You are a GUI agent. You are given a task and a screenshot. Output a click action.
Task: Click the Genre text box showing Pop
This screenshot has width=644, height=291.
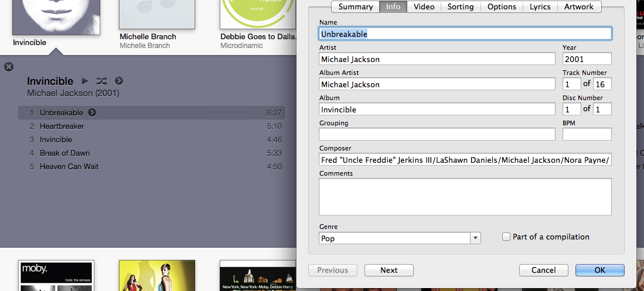[395, 238]
